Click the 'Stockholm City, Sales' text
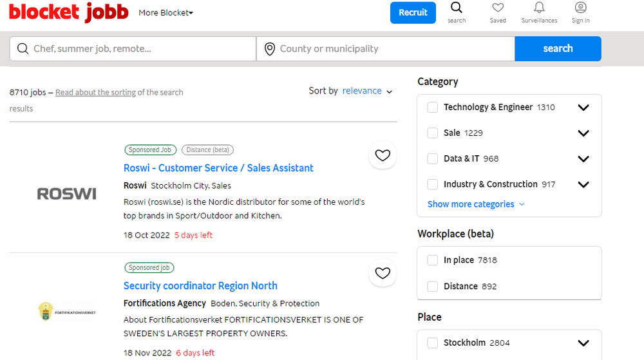Screen dimensions: 644x360 pyautogui.click(x=191, y=185)
